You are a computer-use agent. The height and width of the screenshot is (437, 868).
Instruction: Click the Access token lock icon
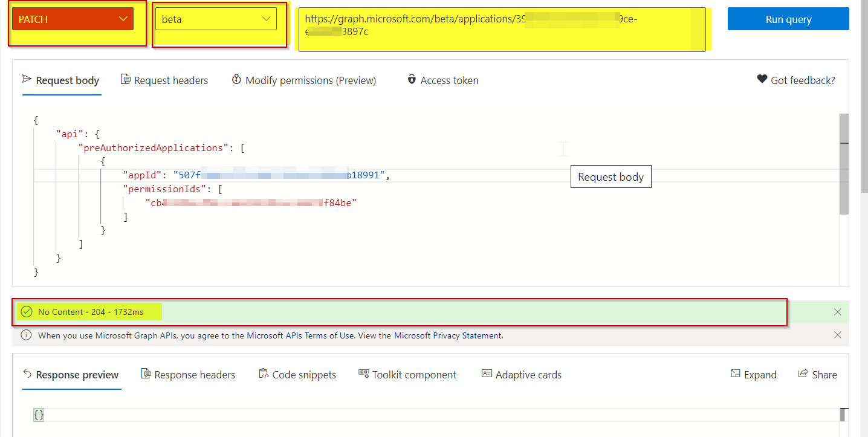click(x=412, y=79)
